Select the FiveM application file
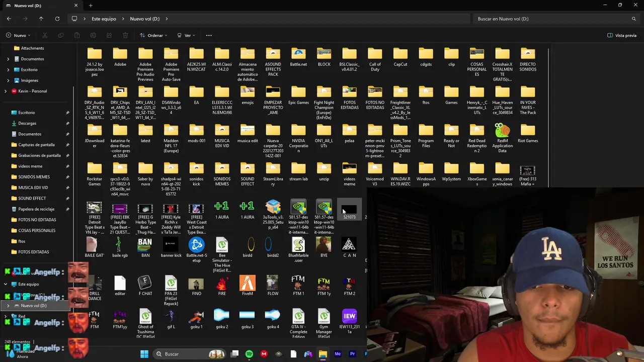The height and width of the screenshot is (362, 644). [x=247, y=286]
